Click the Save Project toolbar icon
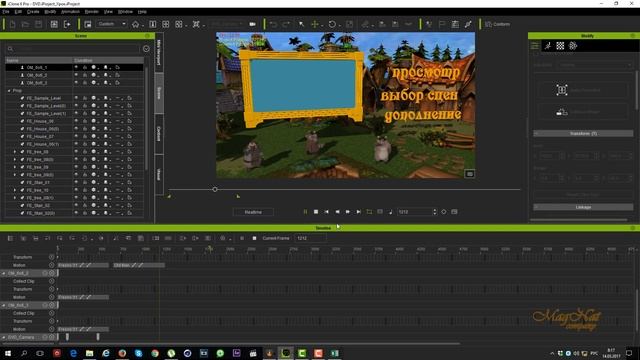The image size is (640, 360). (38, 24)
